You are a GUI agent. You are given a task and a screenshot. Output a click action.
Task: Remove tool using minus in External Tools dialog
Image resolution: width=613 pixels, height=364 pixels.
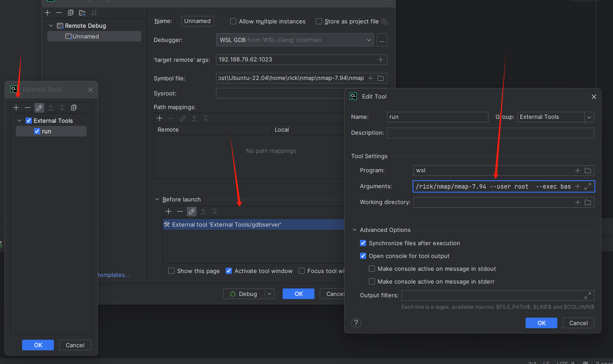click(28, 108)
